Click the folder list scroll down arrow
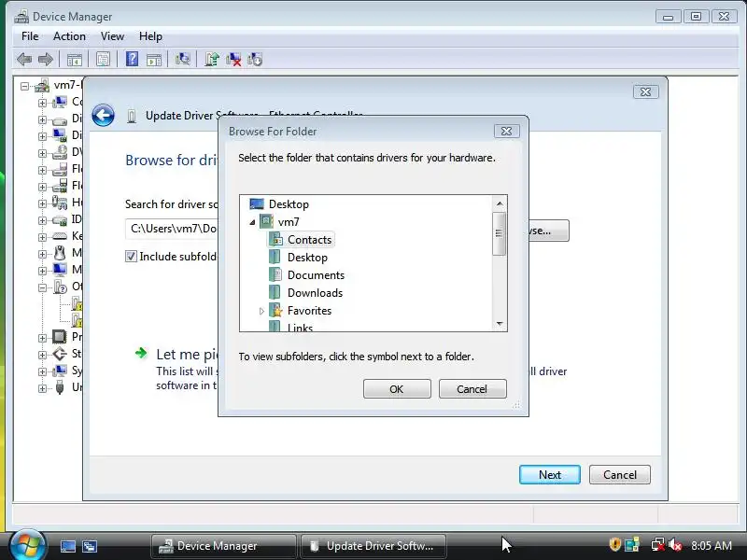The width and height of the screenshot is (747, 560). coord(500,323)
